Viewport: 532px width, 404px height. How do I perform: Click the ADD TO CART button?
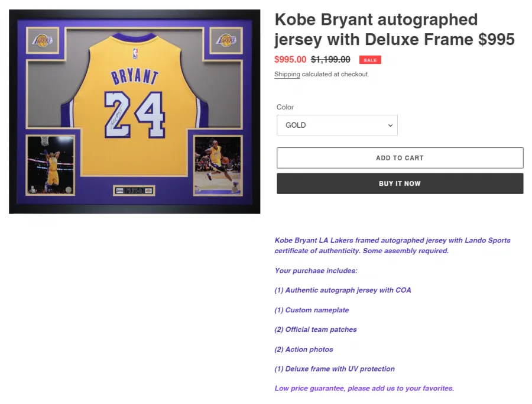click(400, 158)
